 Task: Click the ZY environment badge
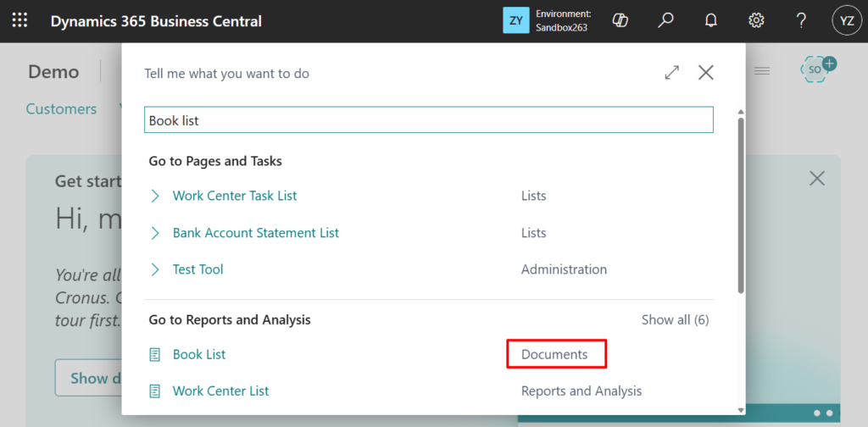pos(515,21)
